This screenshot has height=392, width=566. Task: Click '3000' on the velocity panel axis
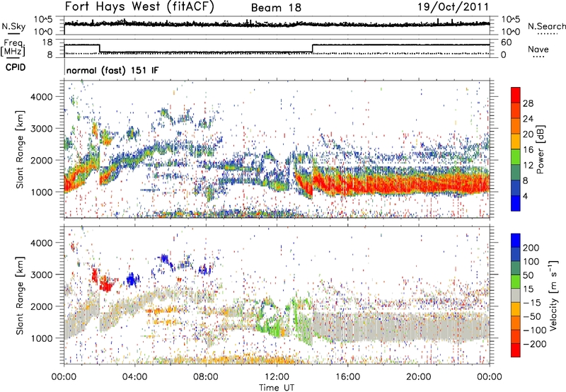pos(42,275)
